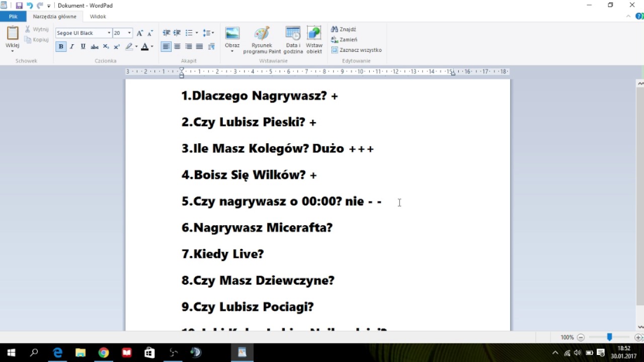Insert picture with Obraz icon
644x362 pixels.
[232, 33]
